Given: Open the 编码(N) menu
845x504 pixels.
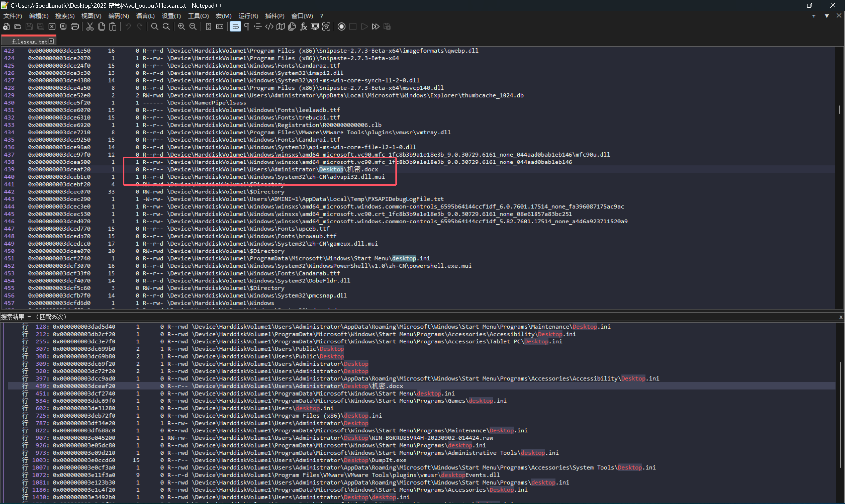Looking at the screenshot, I should point(119,16).
